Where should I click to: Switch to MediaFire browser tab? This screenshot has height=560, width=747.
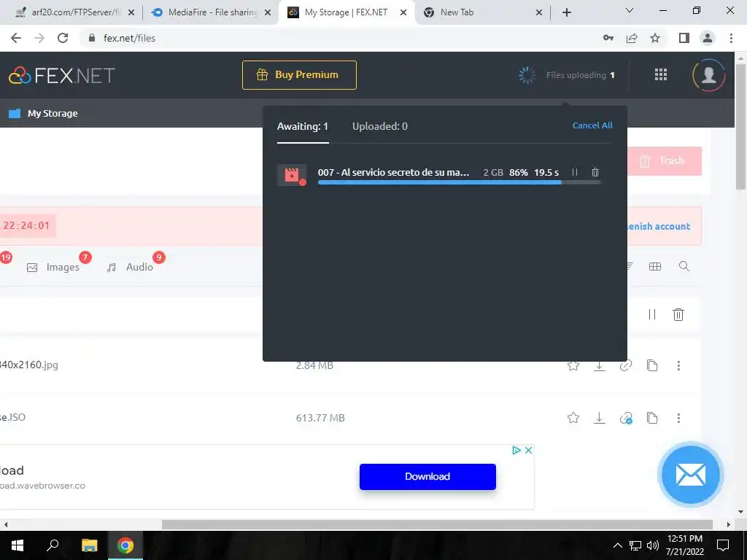point(212,12)
